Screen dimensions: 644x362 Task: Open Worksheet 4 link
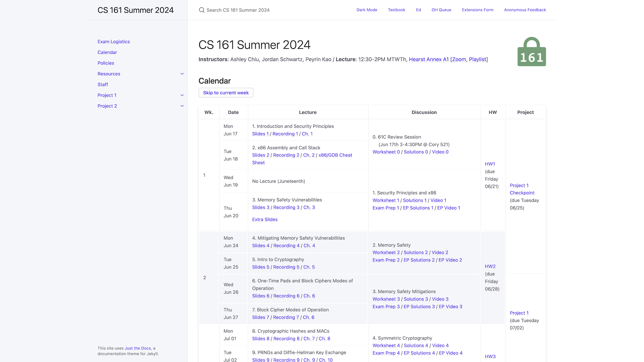tap(386, 346)
